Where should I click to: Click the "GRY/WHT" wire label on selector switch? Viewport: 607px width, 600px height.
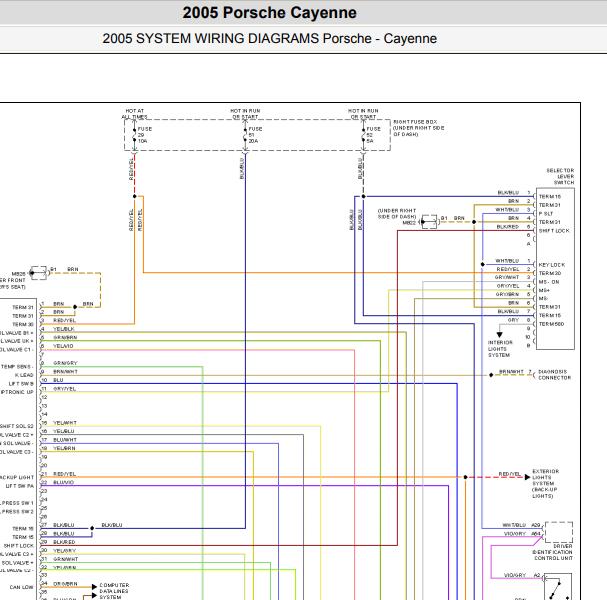(507, 277)
